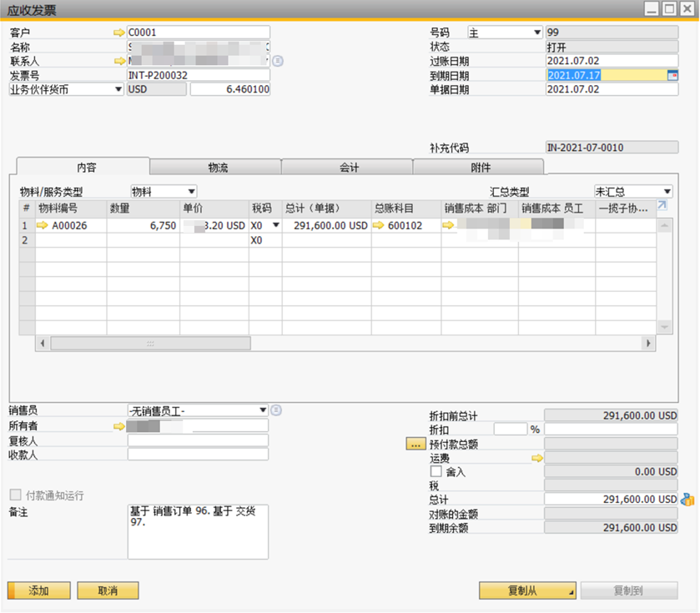Click the exchange rate field 6.460100
700x613 pixels.
pos(230,89)
